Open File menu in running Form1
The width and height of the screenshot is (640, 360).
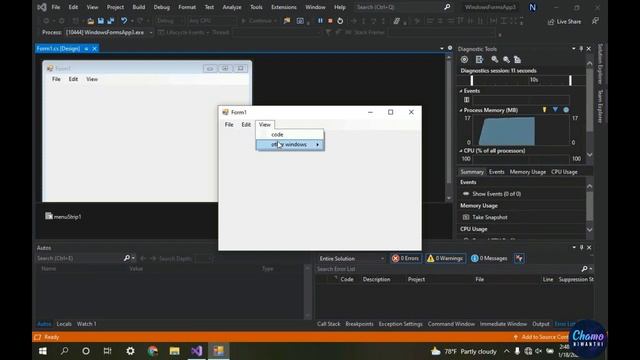click(x=229, y=124)
